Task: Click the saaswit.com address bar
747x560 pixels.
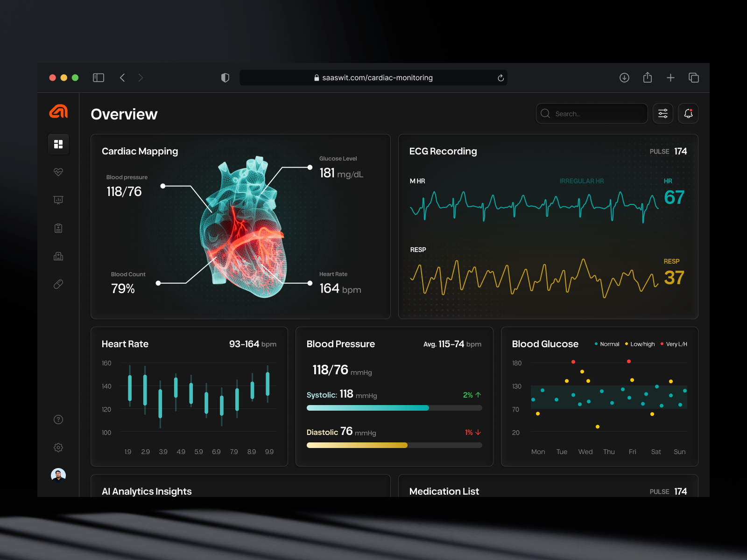Action: [373, 78]
